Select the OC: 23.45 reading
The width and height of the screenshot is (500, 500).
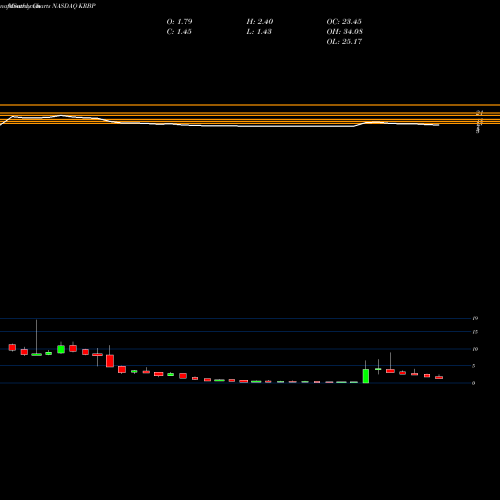pyautogui.click(x=344, y=22)
